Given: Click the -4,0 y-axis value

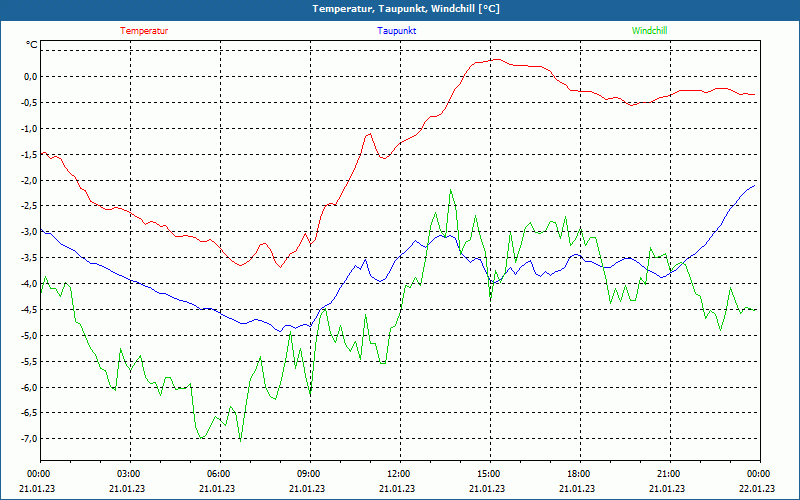Looking at the screenshot, I should coord(30,284).
